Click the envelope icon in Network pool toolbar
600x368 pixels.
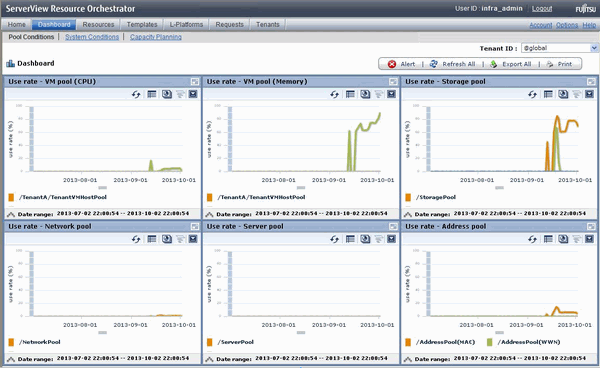click(x=193, y=239)
